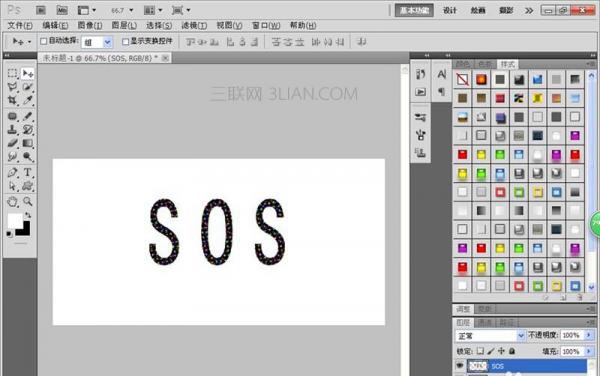
Task: Select the 摄影 workspace button
Action: pos(506,10)
